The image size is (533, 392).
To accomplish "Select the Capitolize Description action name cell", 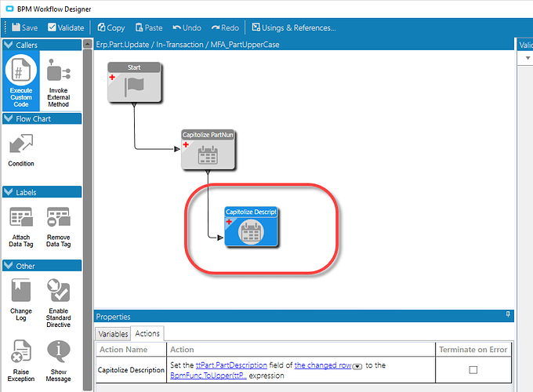I will pyautogui.click(x=131, y=370).
